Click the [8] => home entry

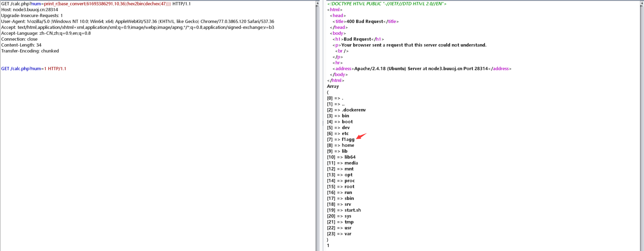click(340, 145)
